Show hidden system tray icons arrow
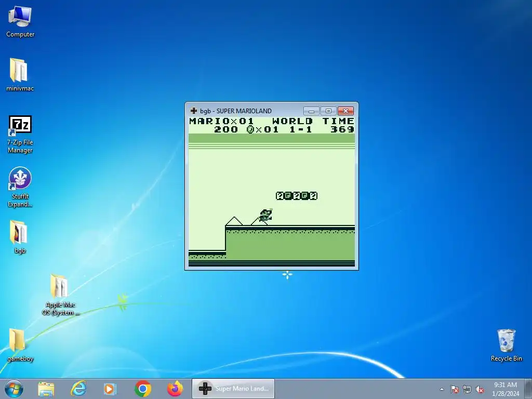532x399 pixels. 442,389
